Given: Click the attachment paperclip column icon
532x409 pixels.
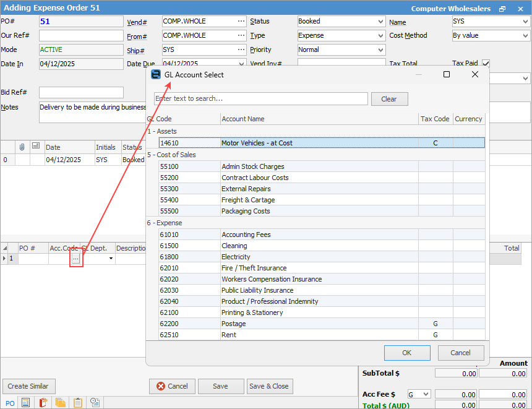Looking at the screenshot, I should pos(22,147).
